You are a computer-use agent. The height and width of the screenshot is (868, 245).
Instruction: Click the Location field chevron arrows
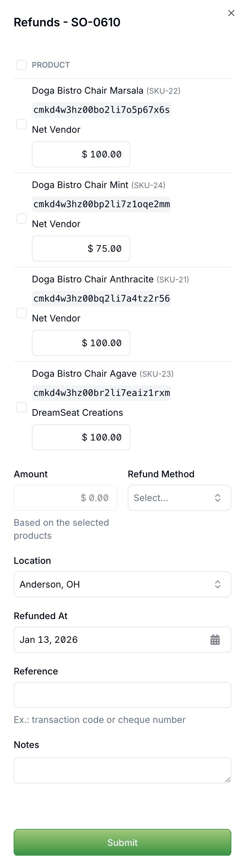(x=218, y=584)
